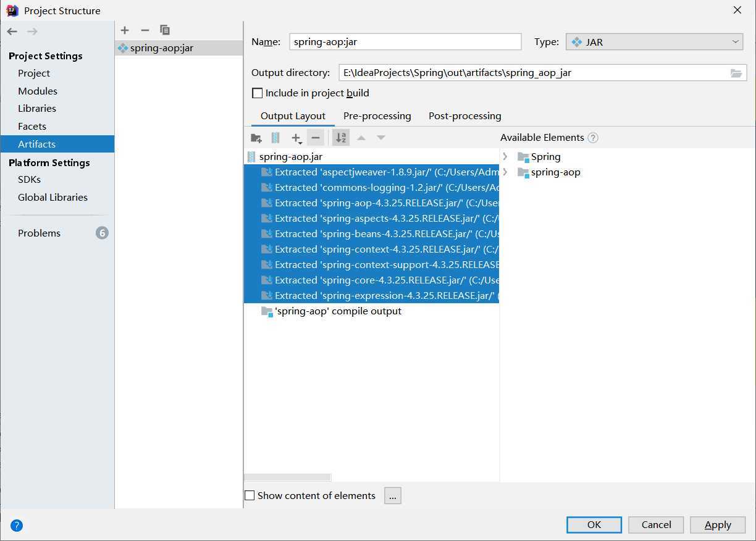Click the create archive icon
This screenshot has height=541, width=756.
click(x=275, y=138)
